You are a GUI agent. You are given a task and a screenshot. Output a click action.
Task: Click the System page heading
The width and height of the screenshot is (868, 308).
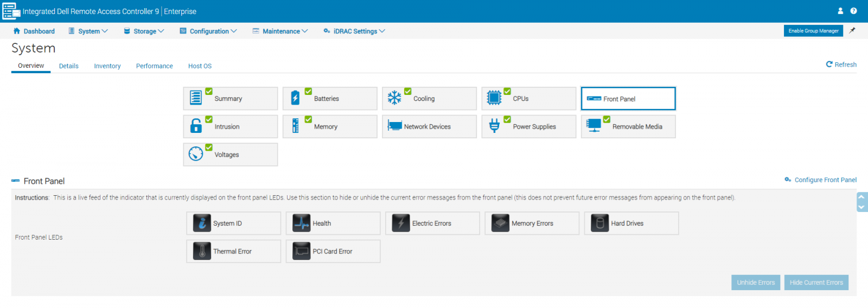[x=33, y=48]
